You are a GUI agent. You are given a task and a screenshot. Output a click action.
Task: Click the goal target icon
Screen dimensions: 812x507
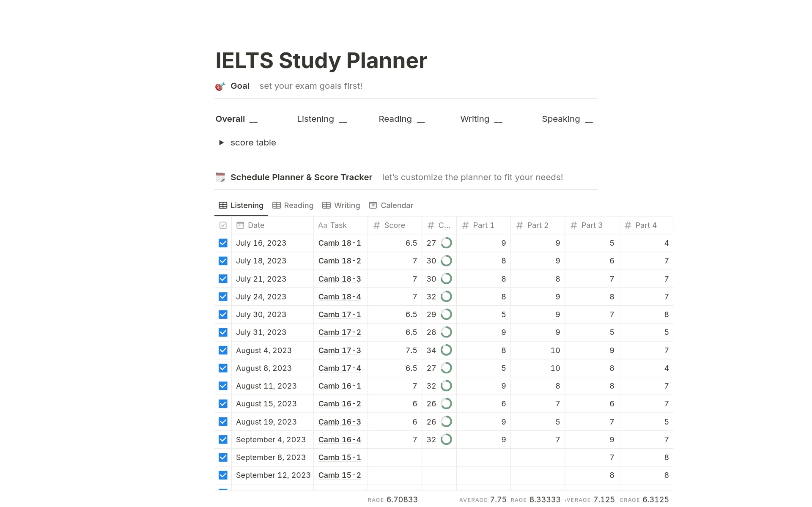(x=220, y=86)
